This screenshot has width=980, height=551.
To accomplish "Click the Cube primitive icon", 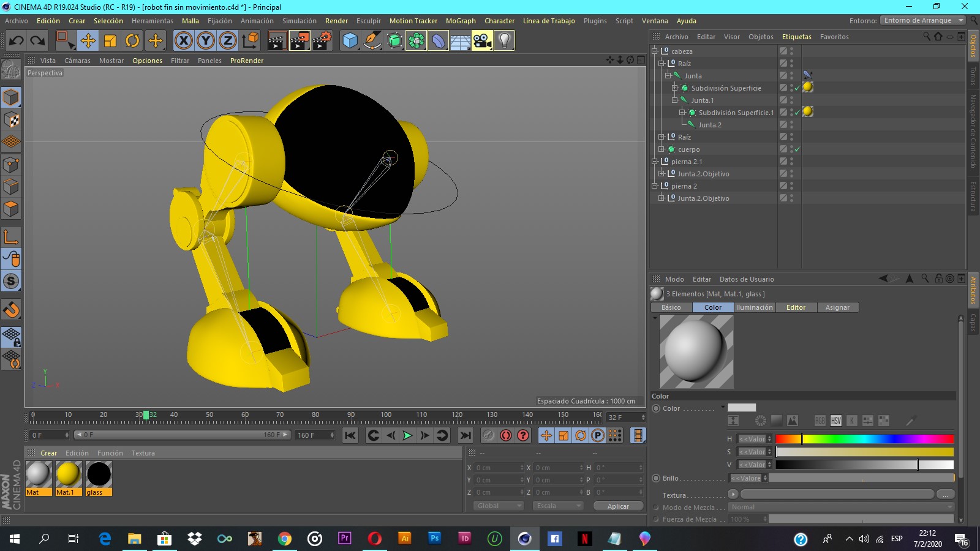I will click(x=350, y=40).
